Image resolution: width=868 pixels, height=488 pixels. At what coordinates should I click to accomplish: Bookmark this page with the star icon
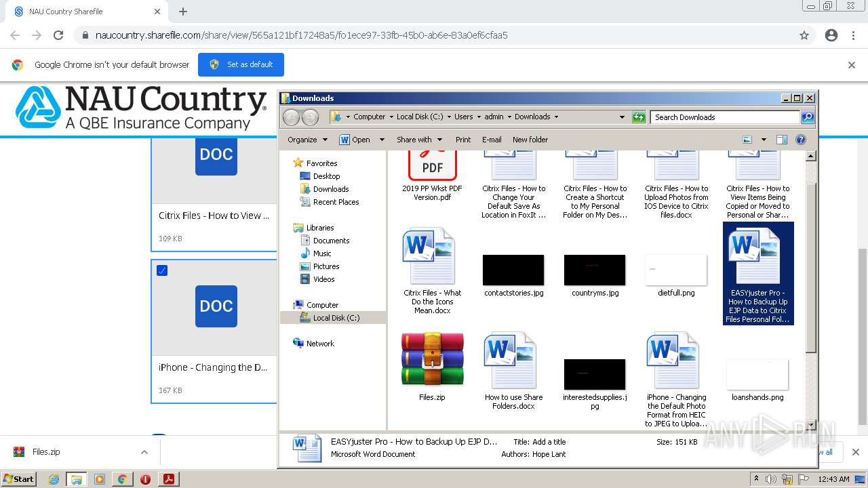click(x=804, y=35)
